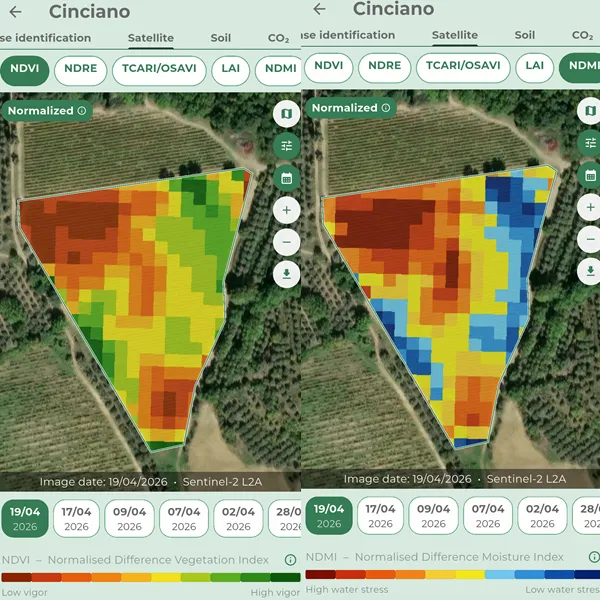Viewport: 600px width, 600px height.
Task: Select active NDMI chip in right screen
Action: 579,68
